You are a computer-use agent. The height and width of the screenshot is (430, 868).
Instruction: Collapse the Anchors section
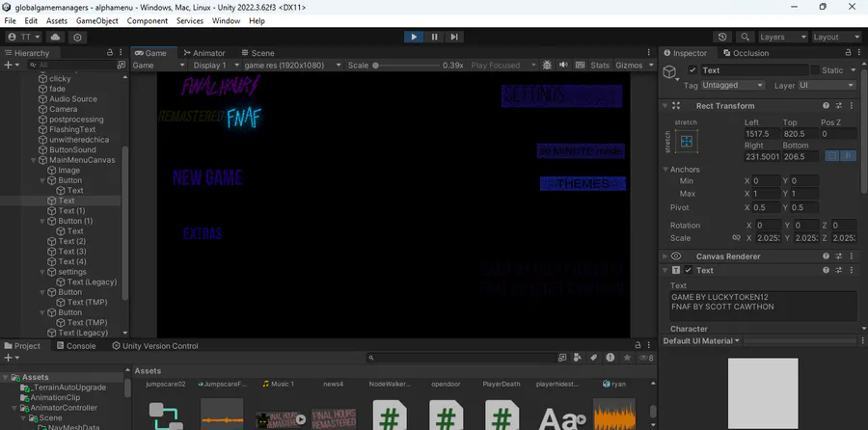click(665, 170)
